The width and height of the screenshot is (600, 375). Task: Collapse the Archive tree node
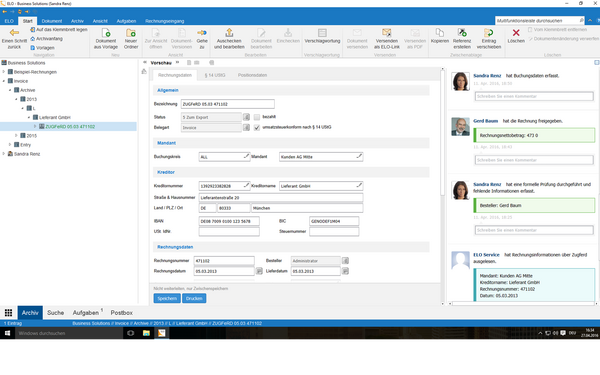point(10,90)
